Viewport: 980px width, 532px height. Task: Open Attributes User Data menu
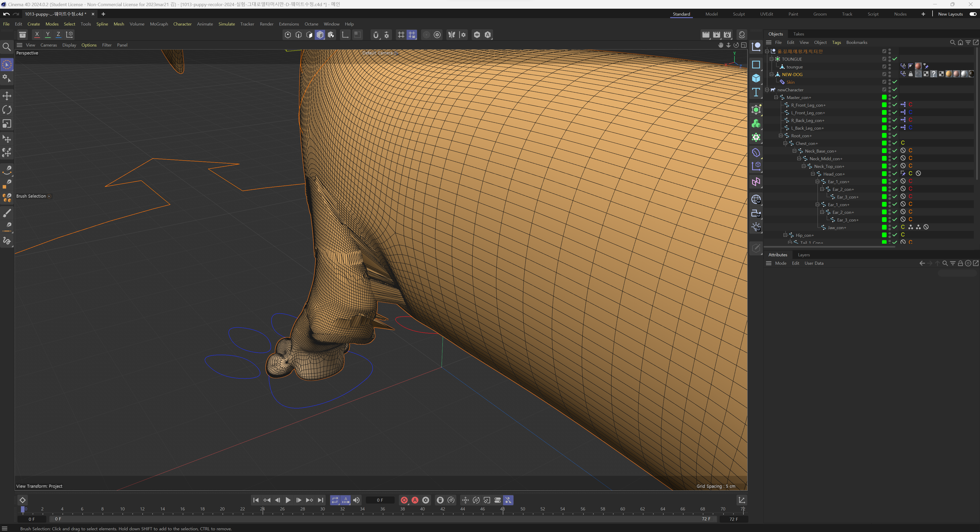point(814,263)
